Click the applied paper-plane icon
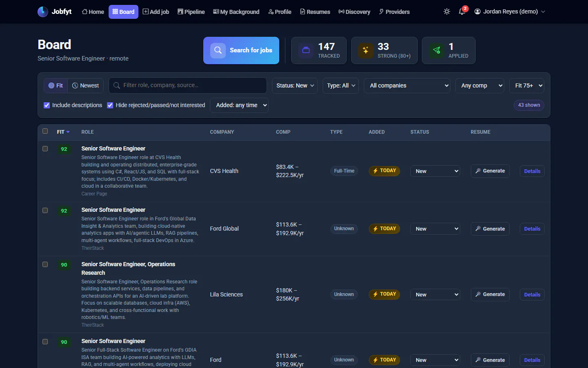588x368 pixels. click(437, 50)
